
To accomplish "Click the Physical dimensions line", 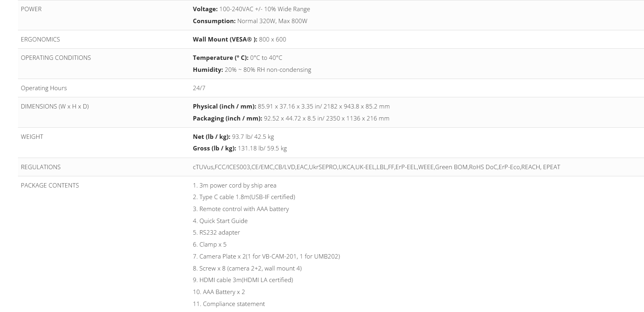I will coord(291,107).
